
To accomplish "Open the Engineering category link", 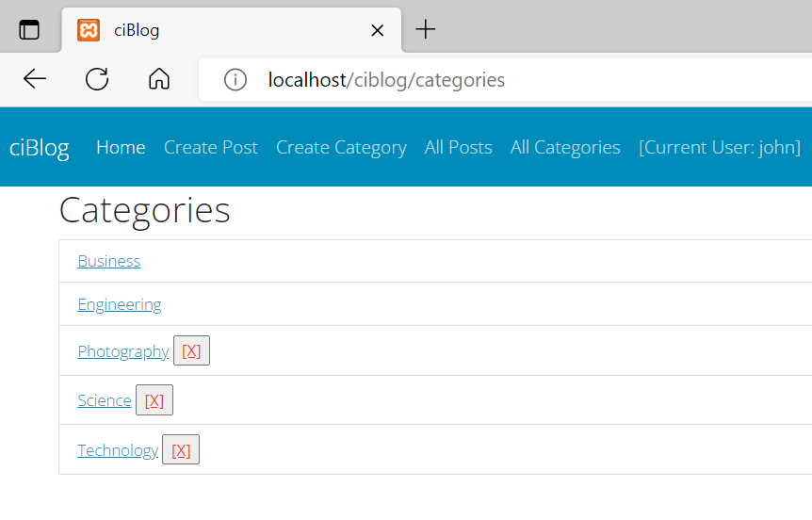I will 120,304.
